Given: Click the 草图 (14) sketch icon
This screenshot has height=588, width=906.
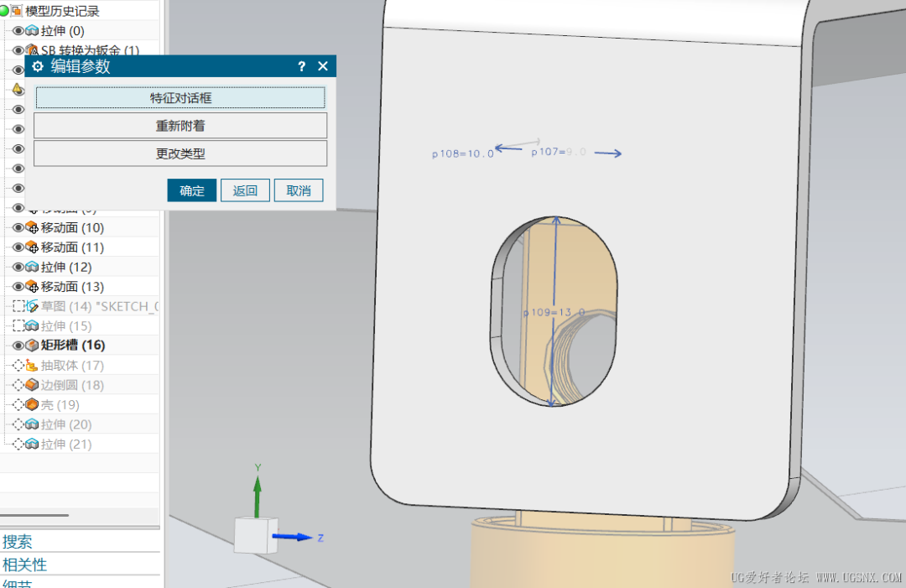Looking at the screenshot, I should (33, 306).
